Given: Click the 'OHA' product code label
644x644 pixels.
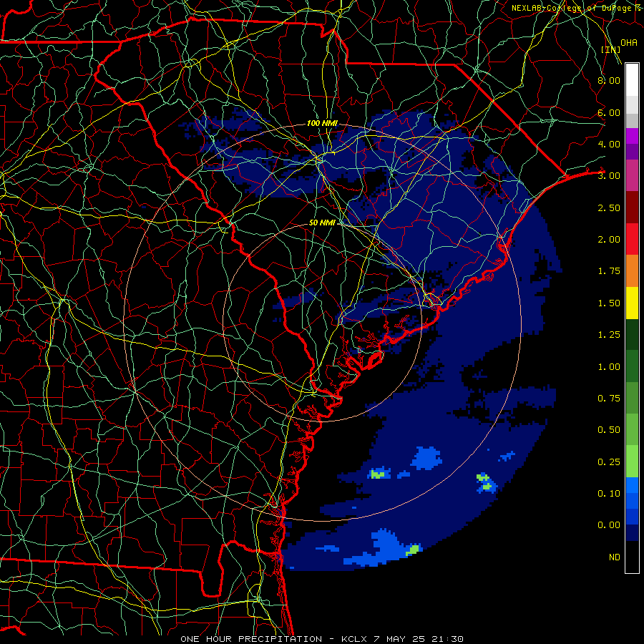Looking at the screenshot, I should 629,43.
